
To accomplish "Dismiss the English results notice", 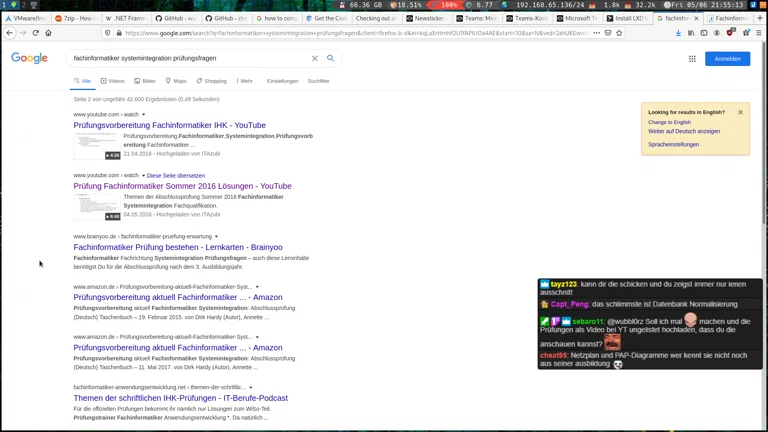I will [x=741, y=112].
